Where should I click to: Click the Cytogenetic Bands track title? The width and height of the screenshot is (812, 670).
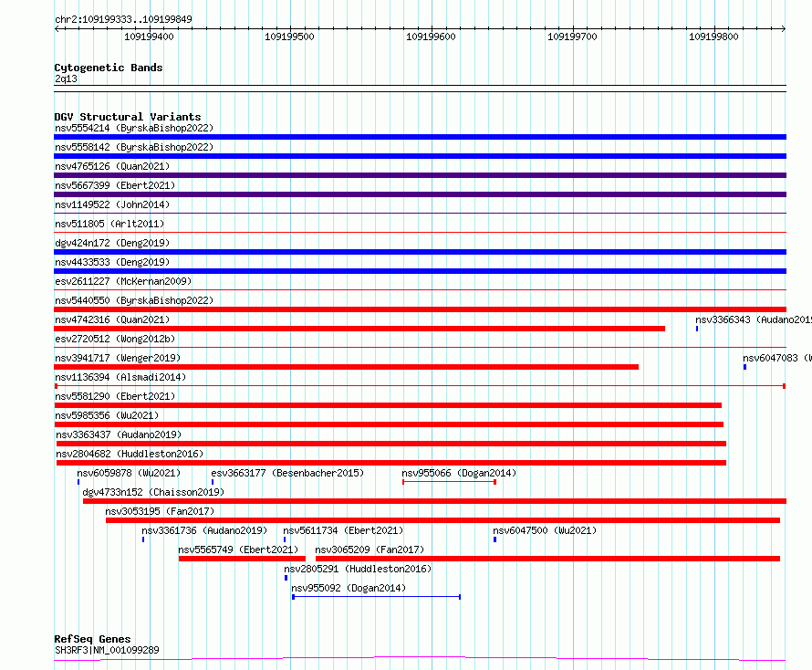(x=109, y=68)
